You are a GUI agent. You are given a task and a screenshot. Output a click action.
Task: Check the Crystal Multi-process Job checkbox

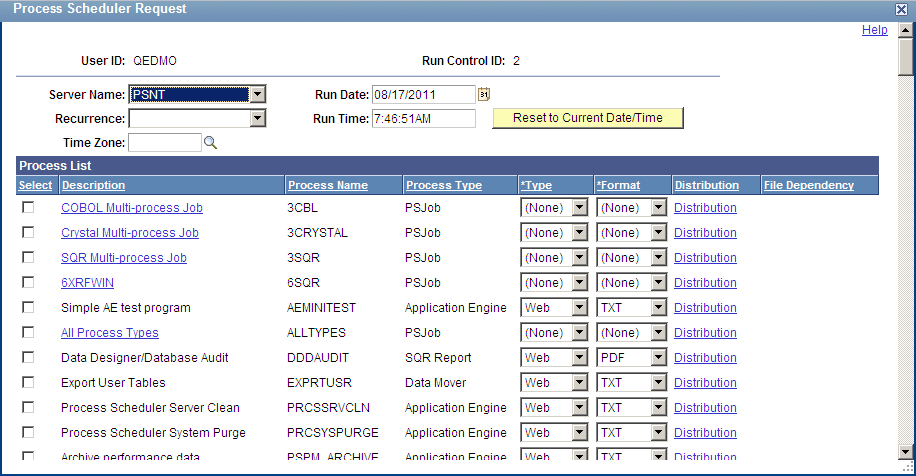pos(28,232)
